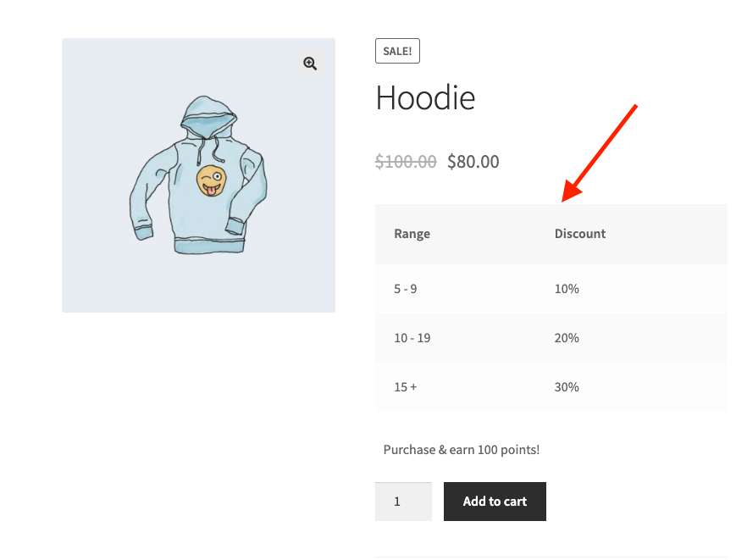
Task: Click the Add to cart button
Action: pos(495,502)
